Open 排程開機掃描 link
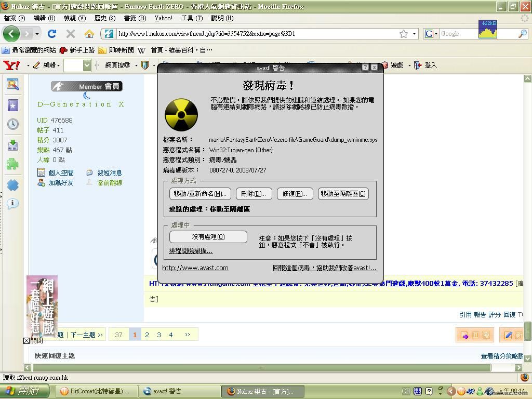The height and width of the screenshot is (399, 532). click(x=191, y=251)
